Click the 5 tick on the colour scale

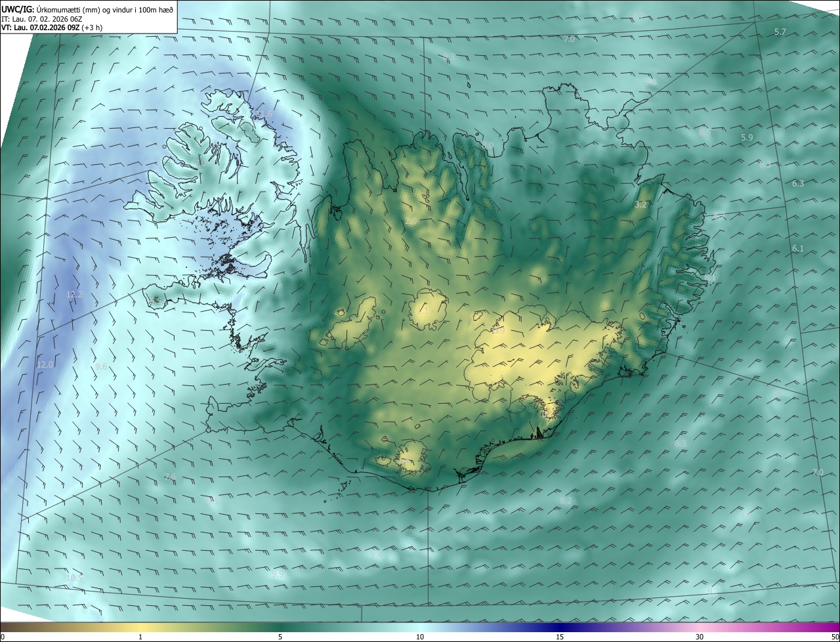pyautogui.click(x=280, y=637)
